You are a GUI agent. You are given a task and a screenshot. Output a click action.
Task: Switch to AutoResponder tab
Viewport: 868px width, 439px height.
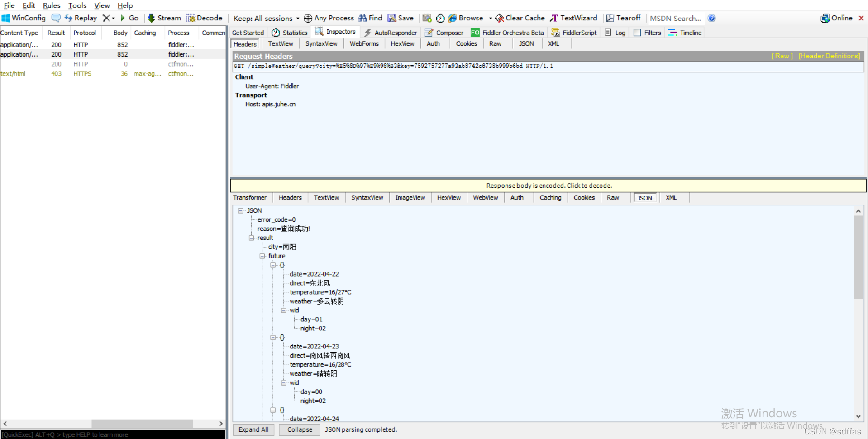click(x=391, y=33)
